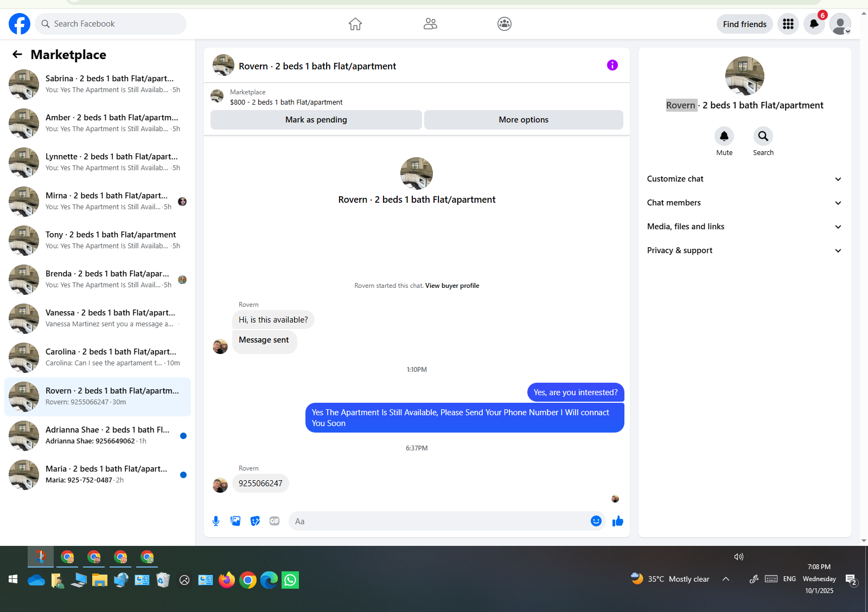Open Sabrina's conversation in the list
The width and height of the screenshot is (868, 612).
pyautogui.click(x=98, y=85)
